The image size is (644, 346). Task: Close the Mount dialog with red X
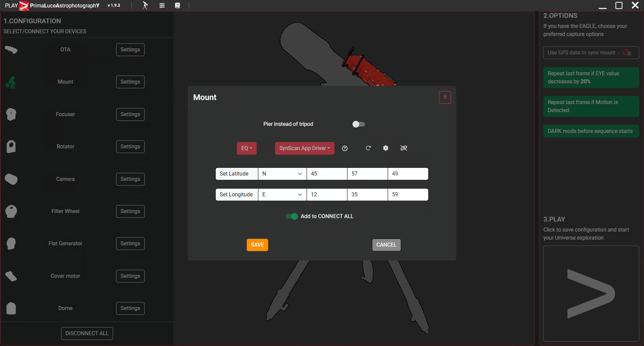[445, 97]
